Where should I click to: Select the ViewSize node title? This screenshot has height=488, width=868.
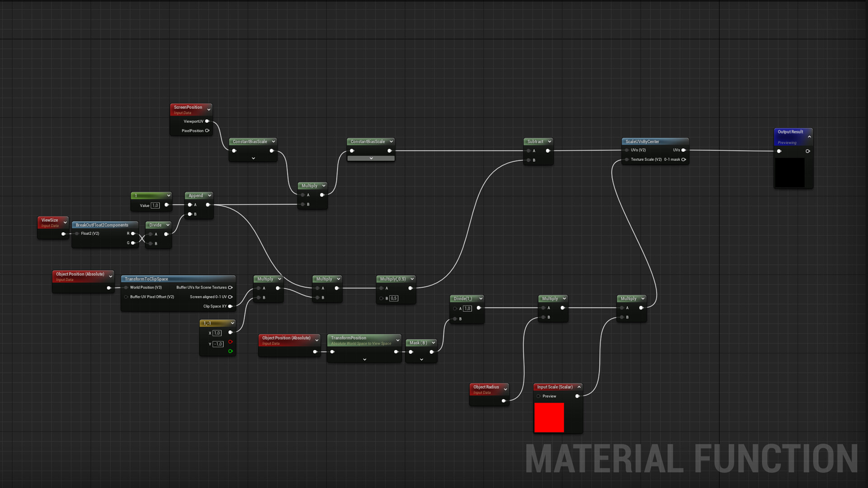[x=50, y=221]
